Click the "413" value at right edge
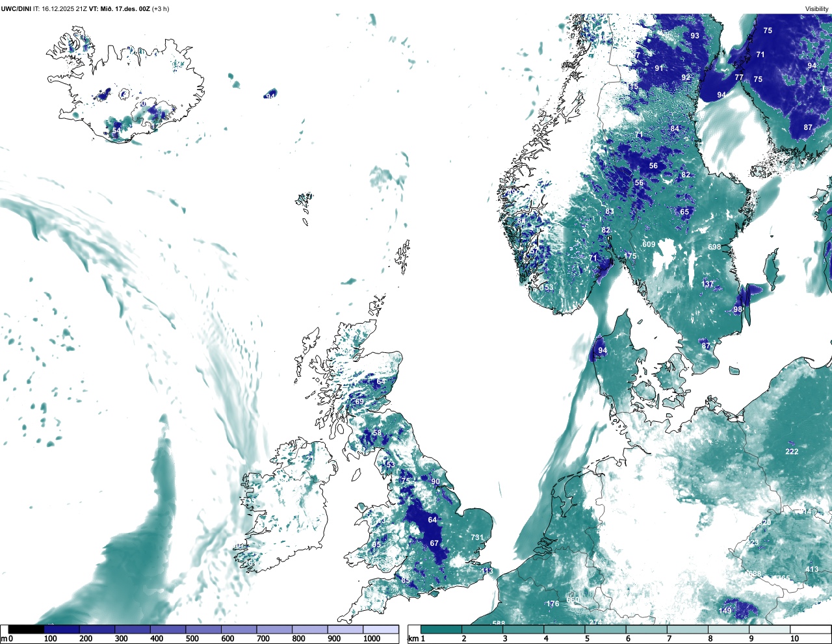 click(812, 569)
